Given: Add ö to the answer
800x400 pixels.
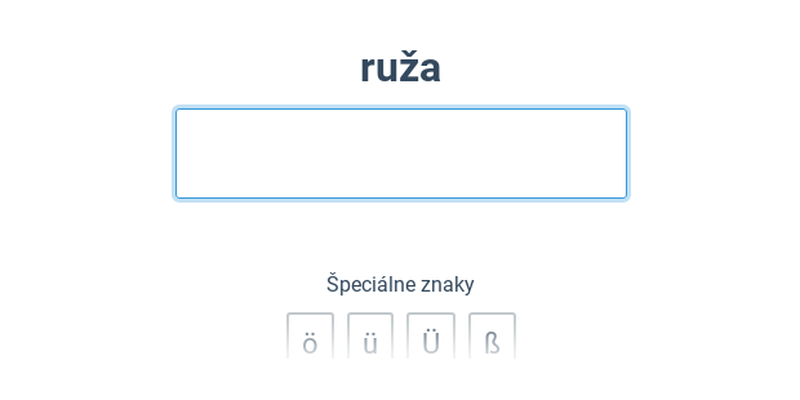Looking at the screenshot, I should [x=310, y=336].
